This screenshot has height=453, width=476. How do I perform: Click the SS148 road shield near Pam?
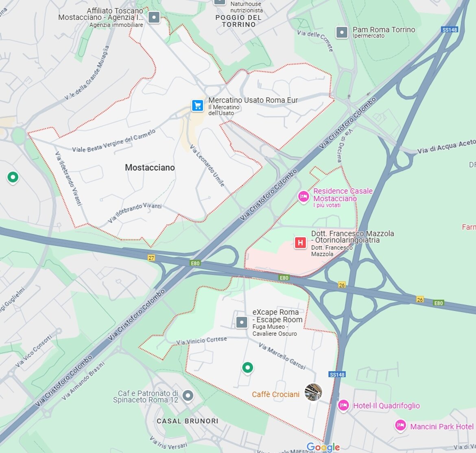pos(450,30)
